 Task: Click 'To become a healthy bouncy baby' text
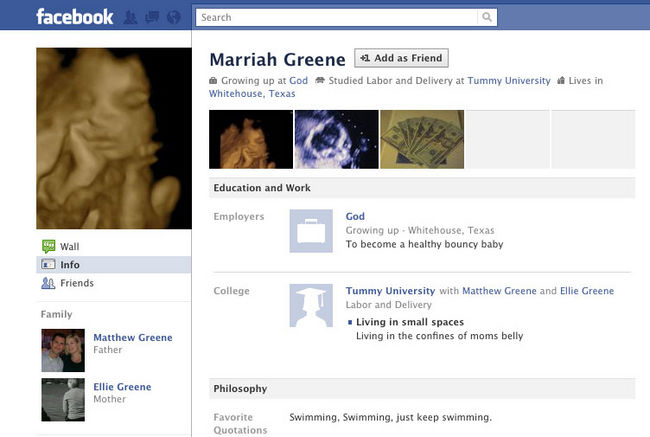[424, 244]
